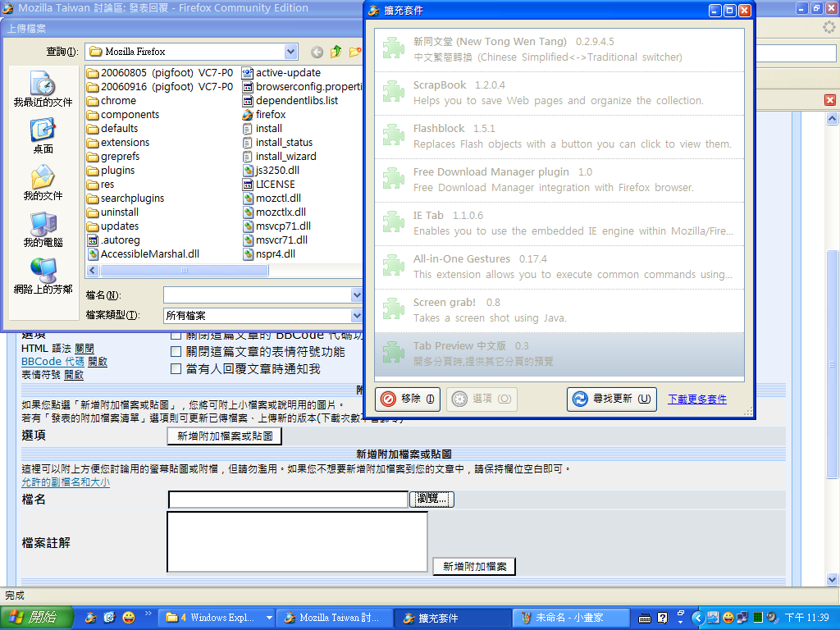Viewport: 840px width, 630px height.
Task: Select the ScrapBook extension icon
Action: pyautogui.click(x=393, y=92)
